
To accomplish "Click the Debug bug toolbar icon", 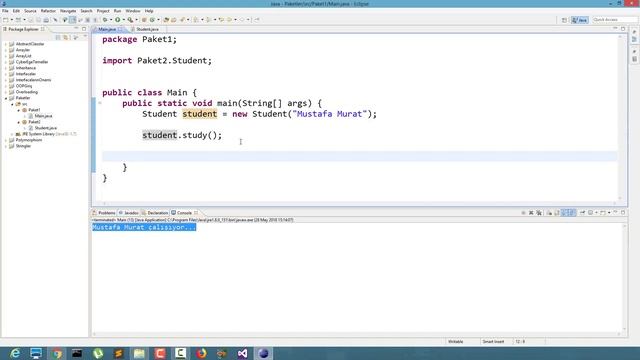I will coord(105,20).
